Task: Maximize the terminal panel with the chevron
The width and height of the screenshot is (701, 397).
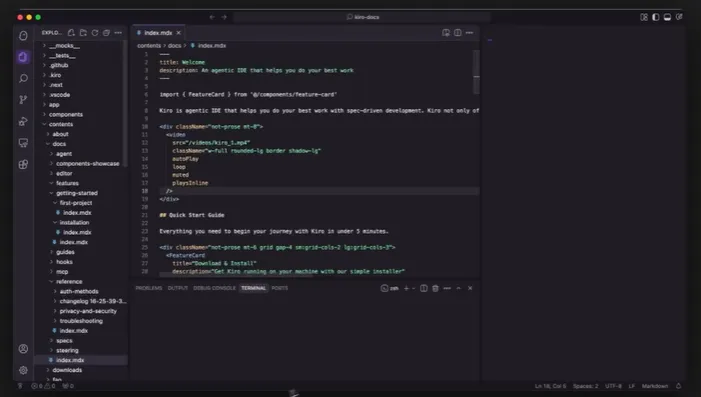Action: 458,288
